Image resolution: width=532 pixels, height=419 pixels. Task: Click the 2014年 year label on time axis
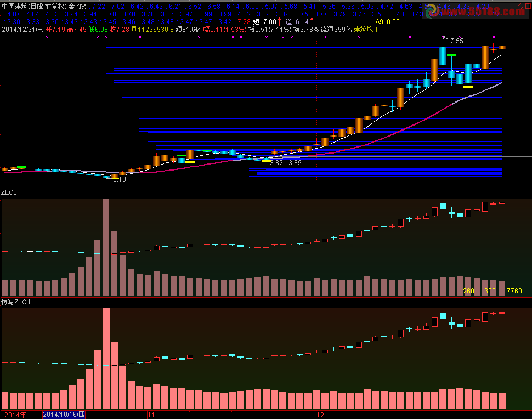15,415
